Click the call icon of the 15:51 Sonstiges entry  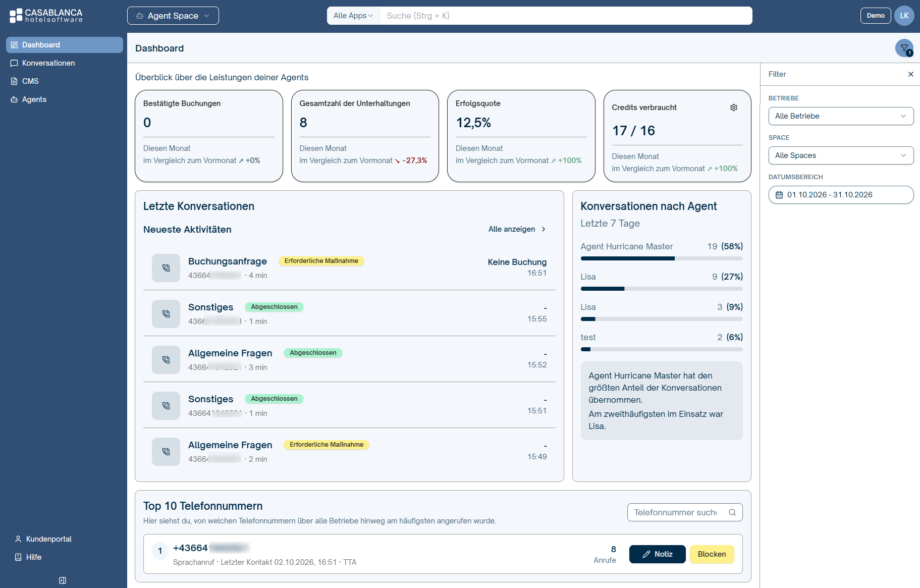166,406
